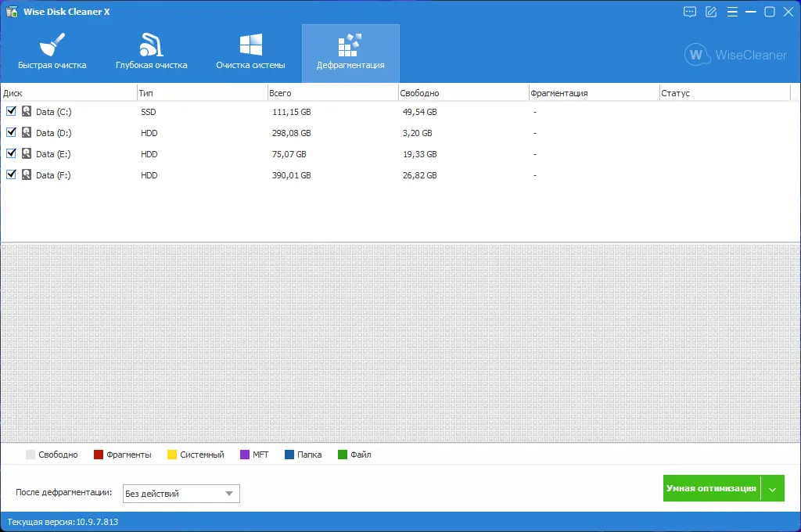Image resolution: width=801 pixels, height=532 pixels.
Task: Open the hamburger menu icon
Action: click(732, 12)
